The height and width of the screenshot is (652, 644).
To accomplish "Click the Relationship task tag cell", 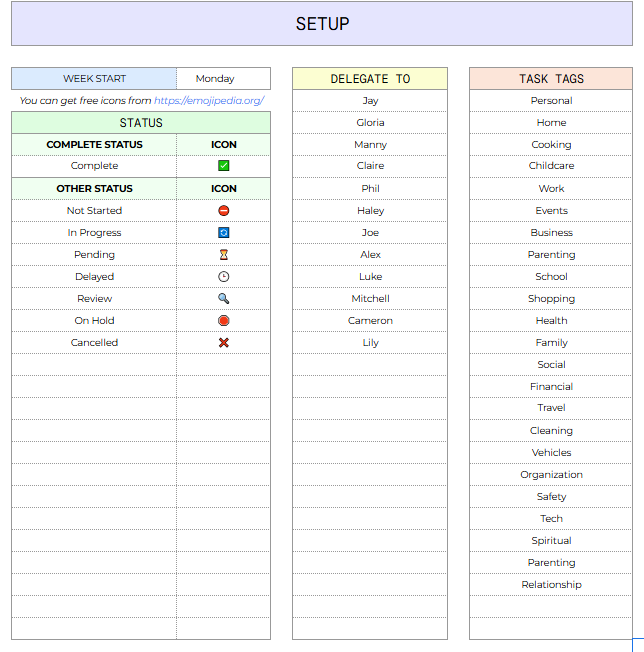I will (x=551, y=585).
